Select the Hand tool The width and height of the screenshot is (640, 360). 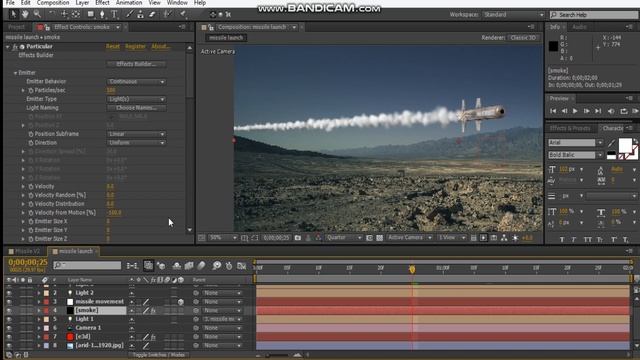pos(25,15)
